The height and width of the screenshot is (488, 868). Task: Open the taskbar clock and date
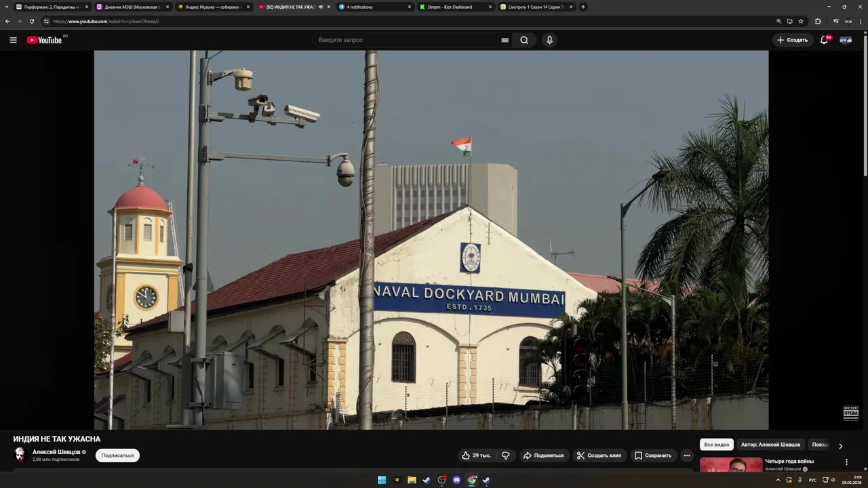pyautogui.click(x=853, y=480)
